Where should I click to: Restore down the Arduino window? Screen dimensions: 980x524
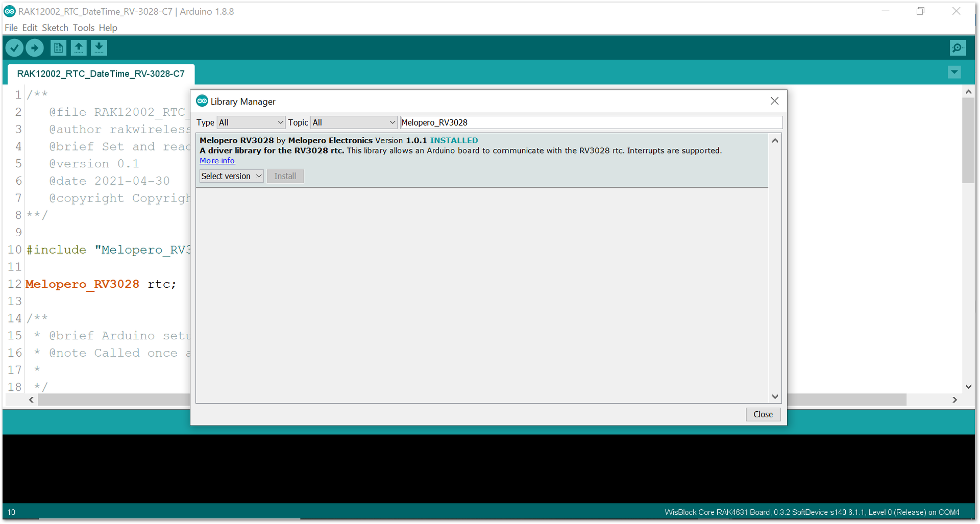920,11
